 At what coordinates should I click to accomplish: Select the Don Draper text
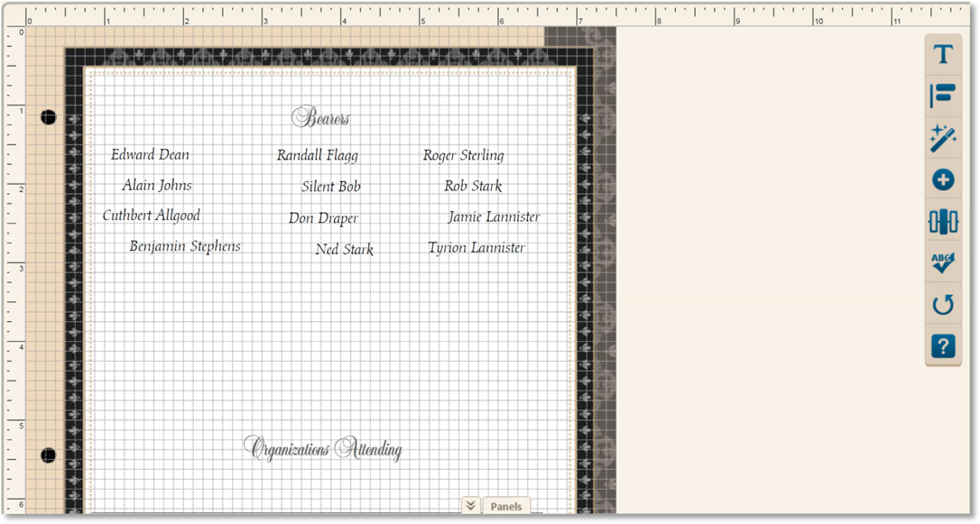(323, 218)
